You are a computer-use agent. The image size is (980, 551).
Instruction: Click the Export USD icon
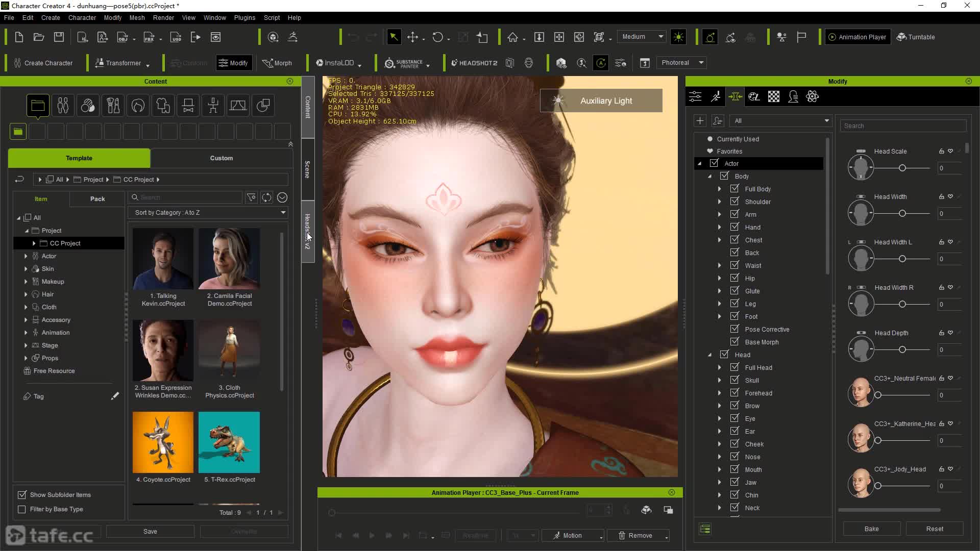click(x=176, y=37)
